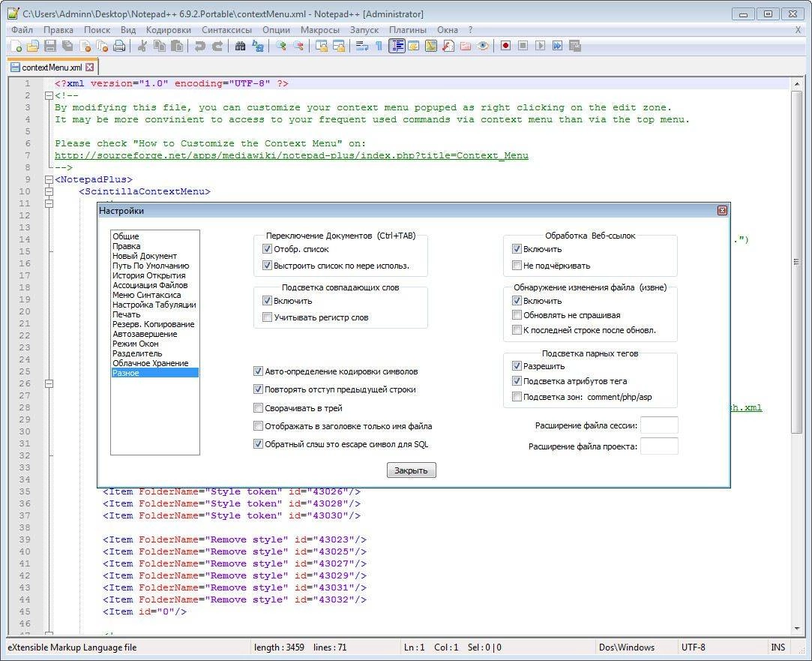Uncheck 'Отобр. список' checkbox
The height and width of the screenshot is (661, 812).
point(267,248)
